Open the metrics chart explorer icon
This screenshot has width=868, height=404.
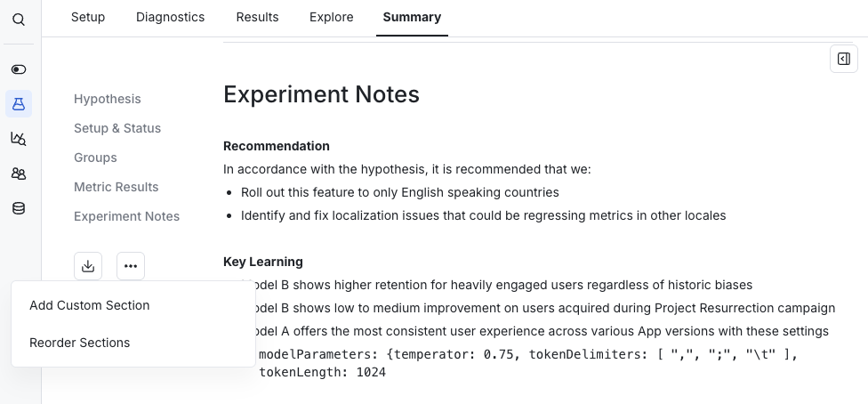(19, 139)
